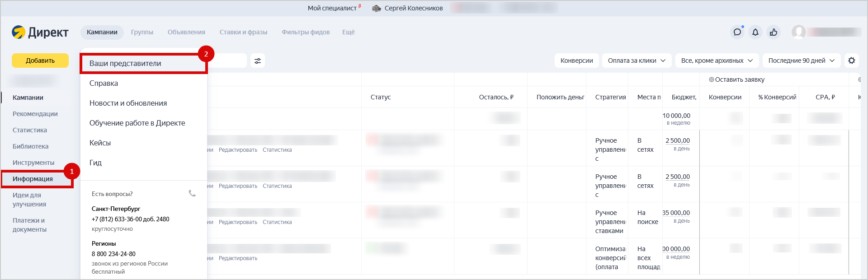868x280 pixels.
Task: Open Обучение работе в Директе item
Action: coord(144,123)
